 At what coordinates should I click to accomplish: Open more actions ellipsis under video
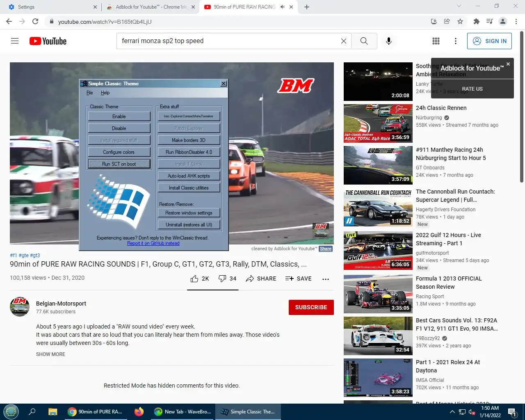[326, 279]
